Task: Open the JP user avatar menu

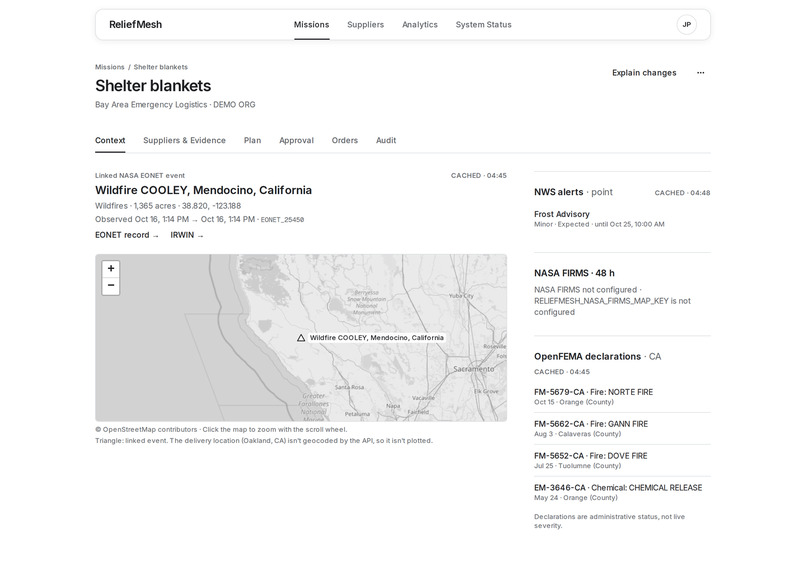Action: [686, 25]
